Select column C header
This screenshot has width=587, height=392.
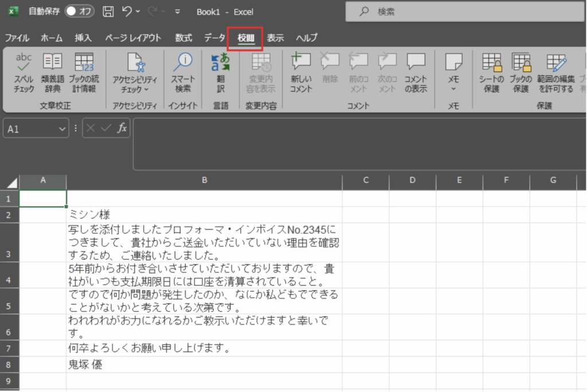[366, 181]
